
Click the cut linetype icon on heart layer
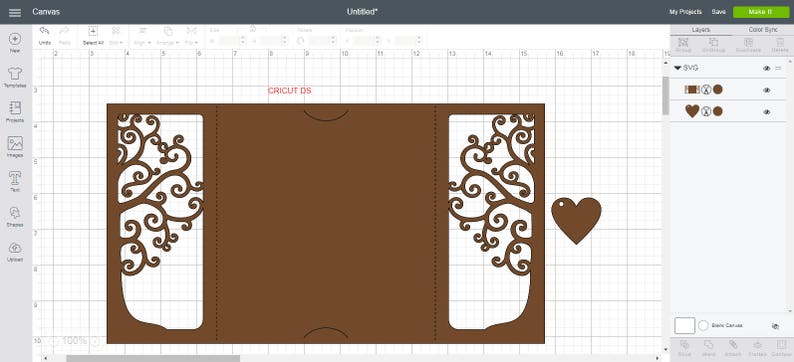(x=706, y=111)
